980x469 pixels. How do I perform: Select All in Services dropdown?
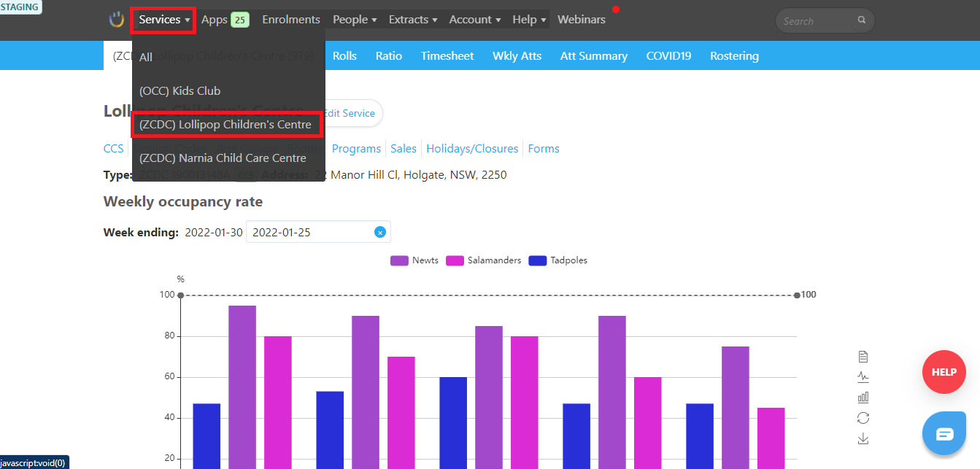(x=228, y=57)
